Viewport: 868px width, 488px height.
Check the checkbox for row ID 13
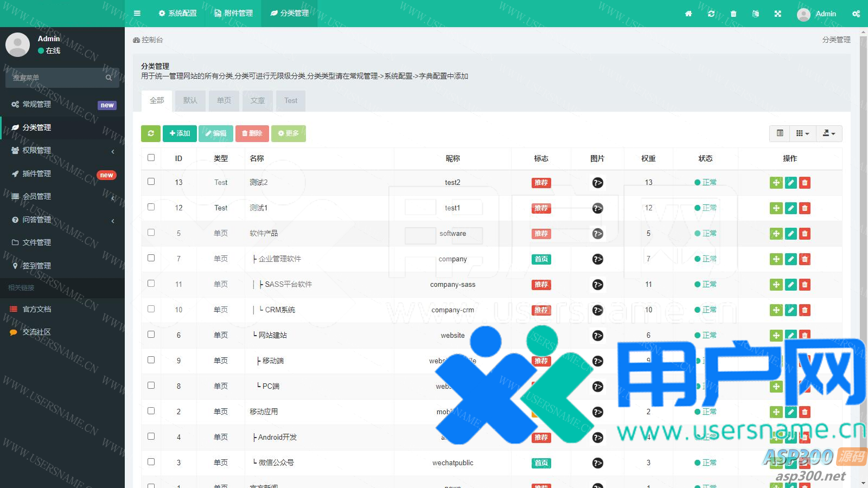151,181
